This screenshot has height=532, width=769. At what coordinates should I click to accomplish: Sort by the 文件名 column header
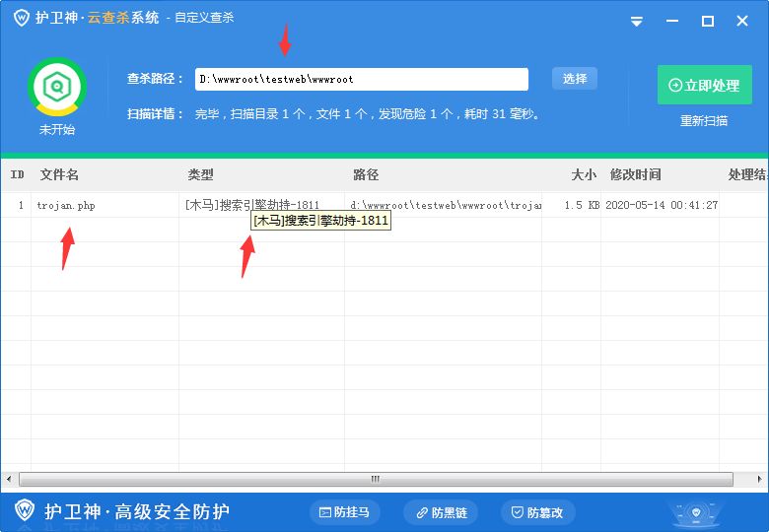point(59,175)
